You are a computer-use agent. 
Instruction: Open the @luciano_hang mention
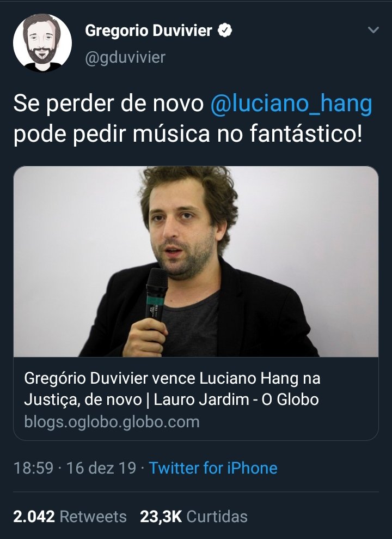291,104
